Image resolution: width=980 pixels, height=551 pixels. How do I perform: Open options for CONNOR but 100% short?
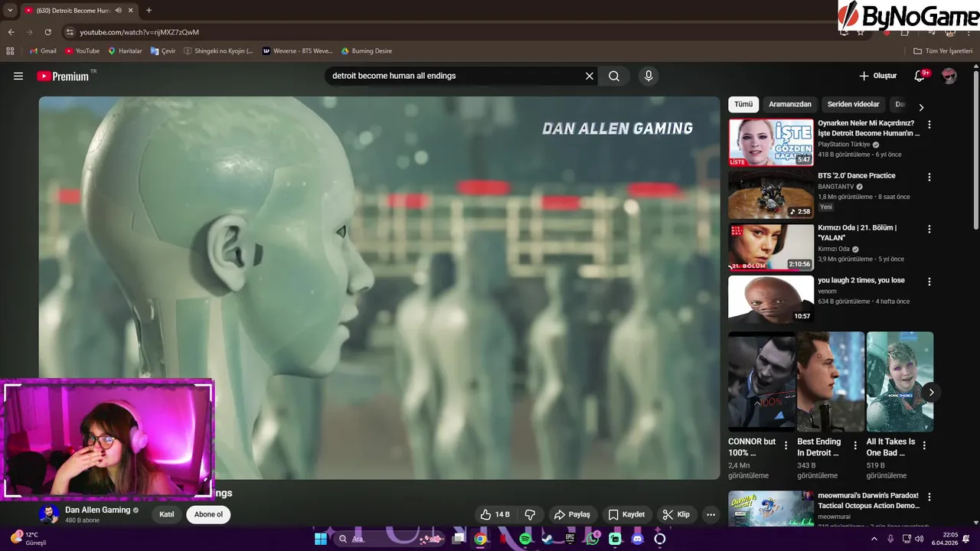pyautogui.click(x=786, y=445)
